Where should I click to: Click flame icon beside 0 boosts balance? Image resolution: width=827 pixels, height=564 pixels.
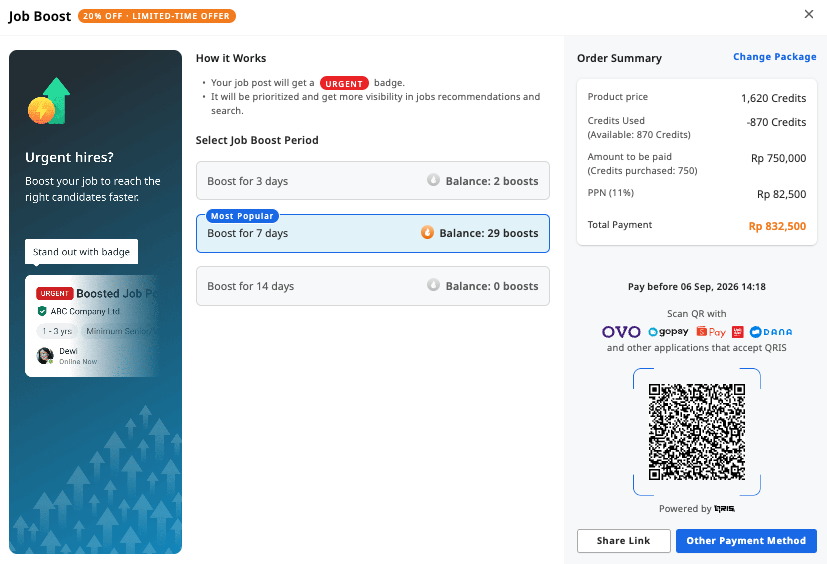[x=433, y=285]
